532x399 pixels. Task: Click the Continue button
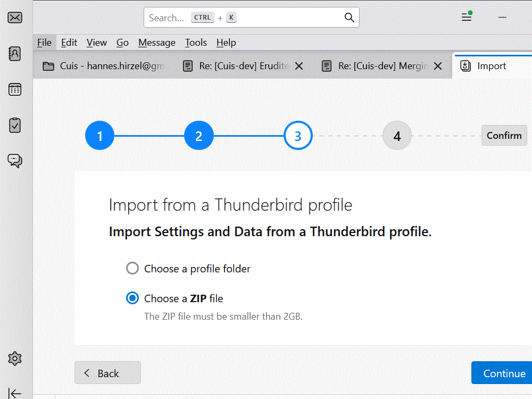click(502, 372)
